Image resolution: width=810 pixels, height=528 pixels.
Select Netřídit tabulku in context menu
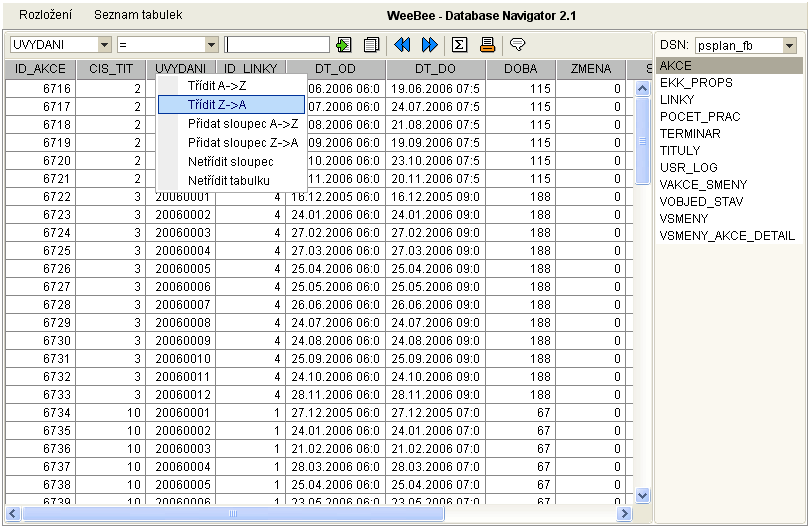pos(229,180)
